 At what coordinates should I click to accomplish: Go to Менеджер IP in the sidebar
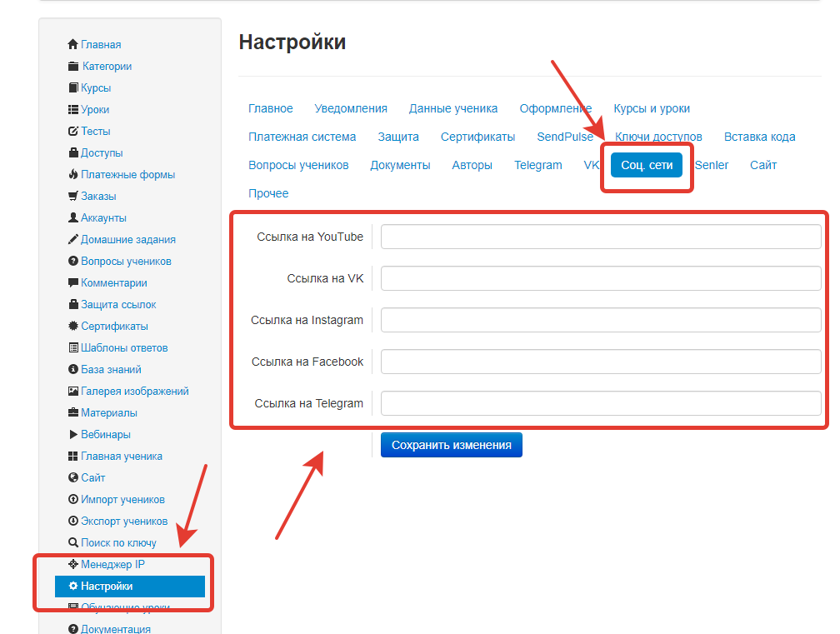point(113,564)
